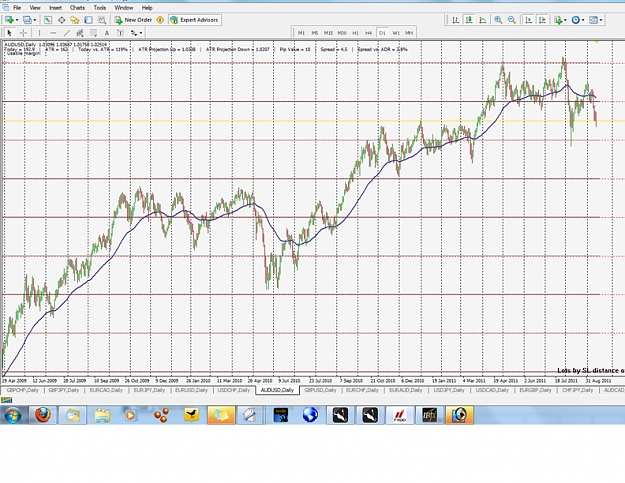Switch to the CHFJPY,Daily chart tab
Screen dimensions: 625x483
pyautogui.click(x=578, y=390)
